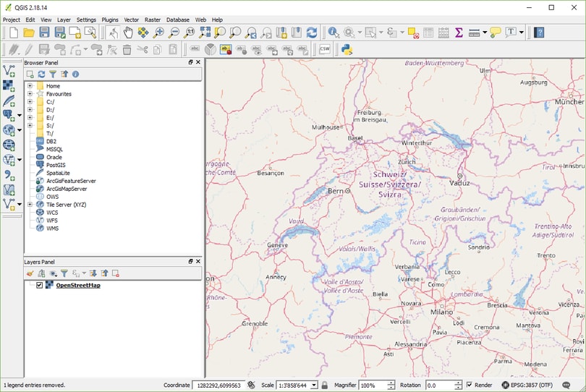The height and width of the screenshot is (392, 586).
Task: Open the Project menu
Action: [12, 20]
